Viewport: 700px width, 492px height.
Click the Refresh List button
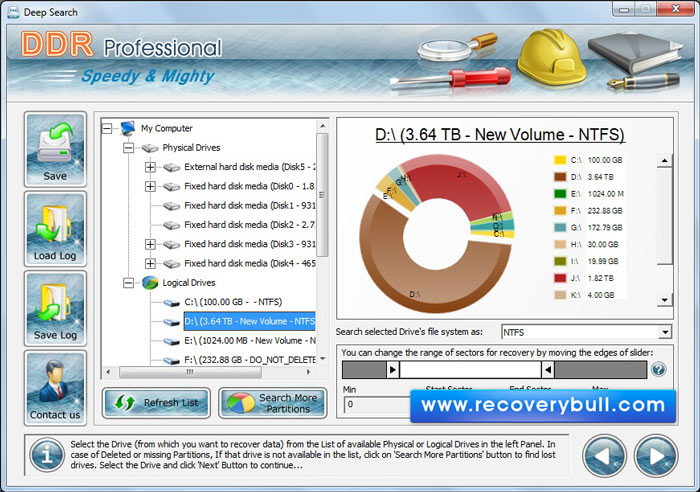click(156, 403)
